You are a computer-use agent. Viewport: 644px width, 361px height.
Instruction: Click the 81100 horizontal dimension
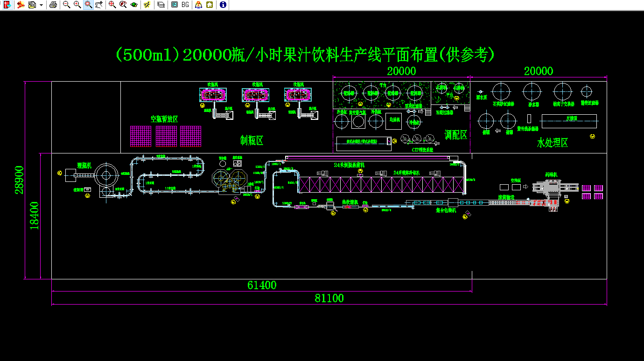pos(329,298)
